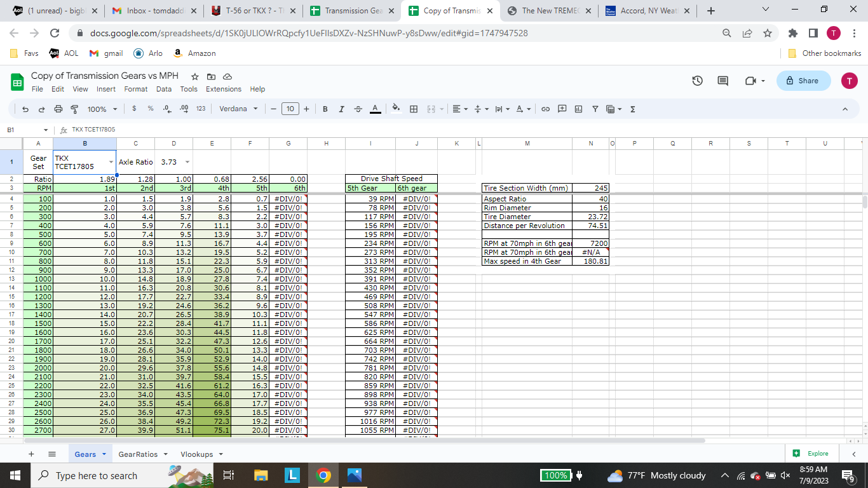Switch to the GearRatios sheet tab
The height and width of the screenshot is (488, 868).
(142, 454)
